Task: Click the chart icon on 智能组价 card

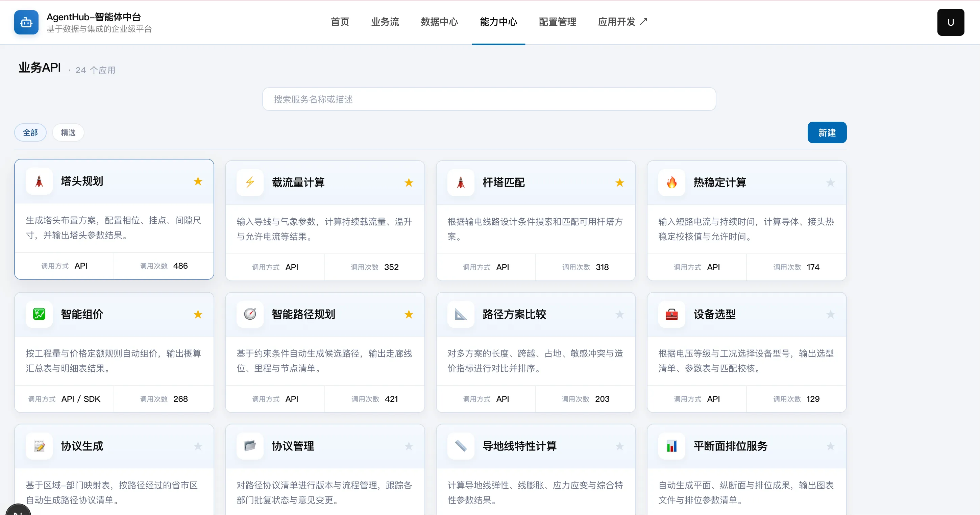Action: (x=39, y=314)
